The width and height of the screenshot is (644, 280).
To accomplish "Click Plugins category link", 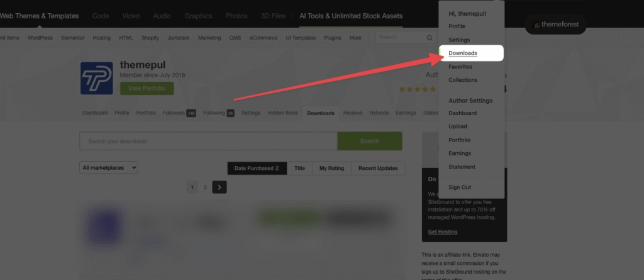I will (333, 38).
